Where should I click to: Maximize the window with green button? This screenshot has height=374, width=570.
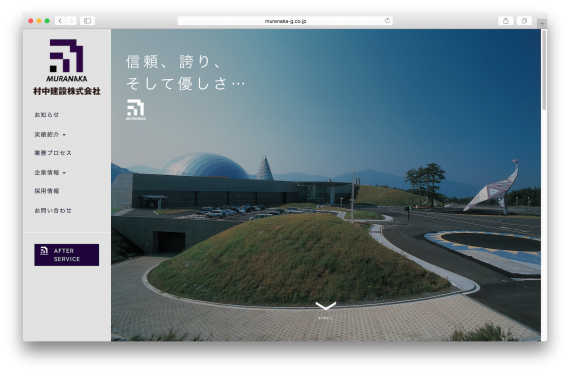[x=47, y=21]
